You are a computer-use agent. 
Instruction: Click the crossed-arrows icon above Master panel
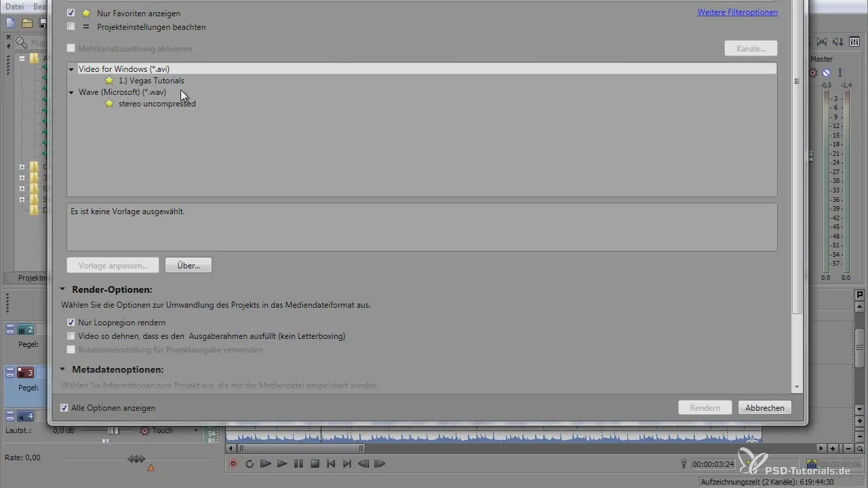click(x=822, y=42)
